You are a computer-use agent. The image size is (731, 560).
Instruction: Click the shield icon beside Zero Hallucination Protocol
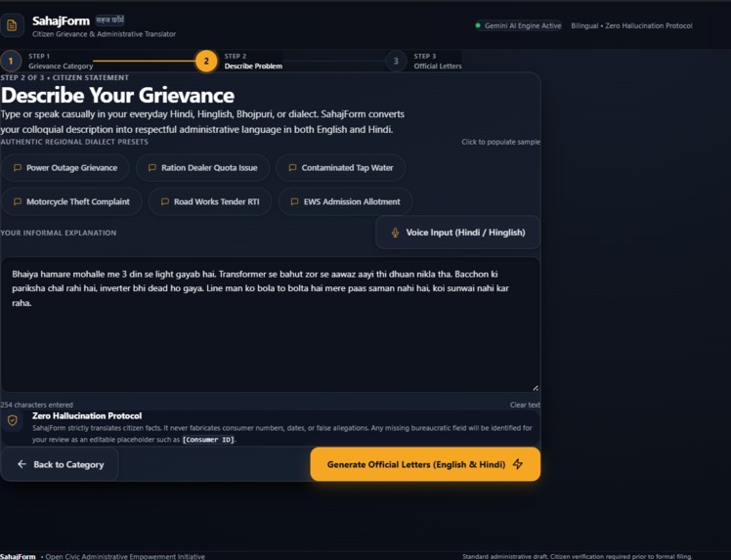tap(13, 420)
